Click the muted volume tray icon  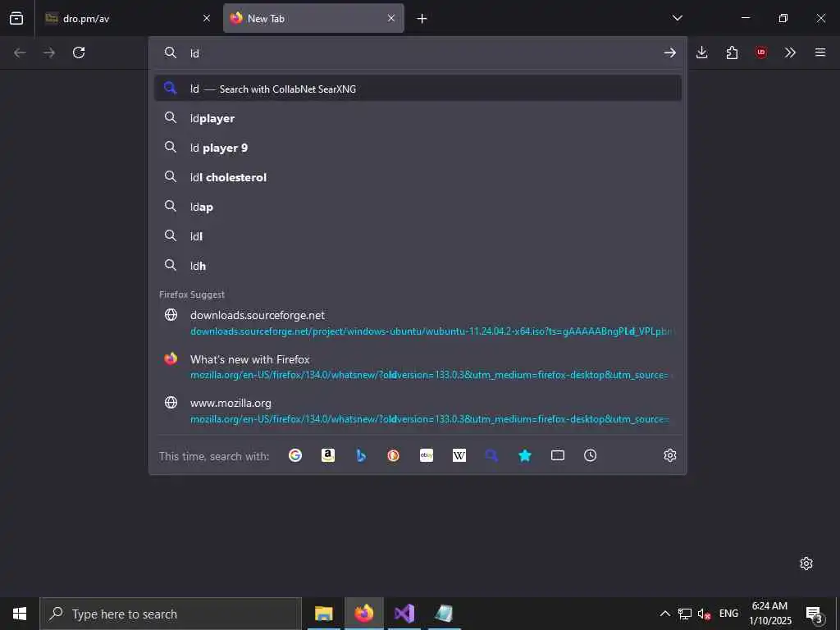(704, 614)
